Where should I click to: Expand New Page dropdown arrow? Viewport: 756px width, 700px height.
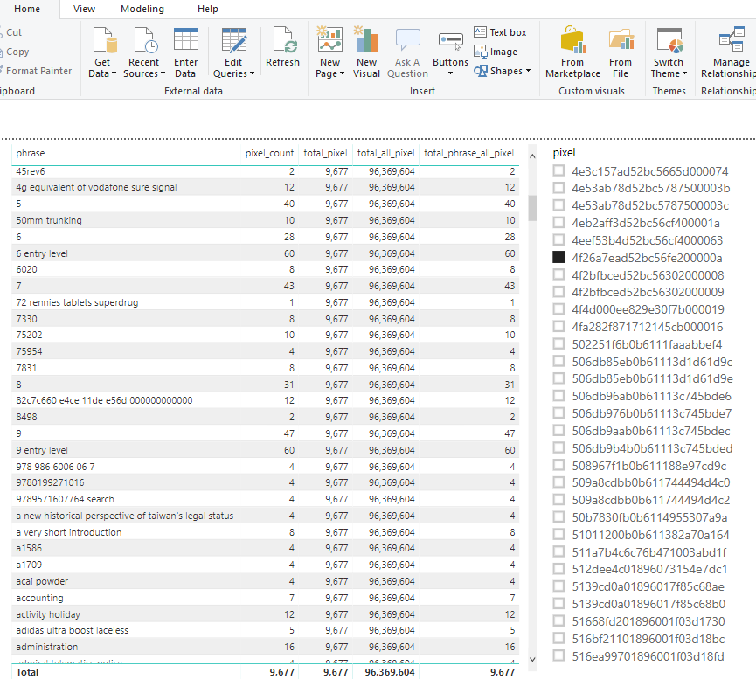point(342,73)
